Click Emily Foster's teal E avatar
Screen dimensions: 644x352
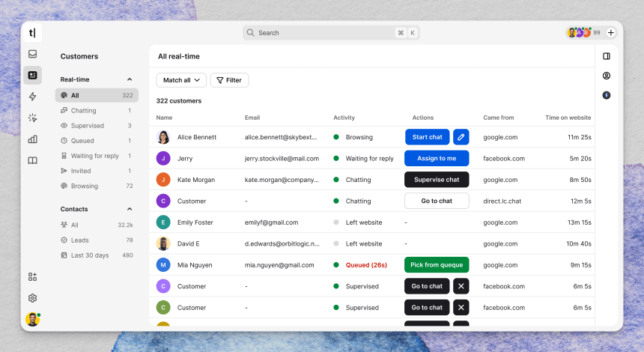click(x=163, y=222)
